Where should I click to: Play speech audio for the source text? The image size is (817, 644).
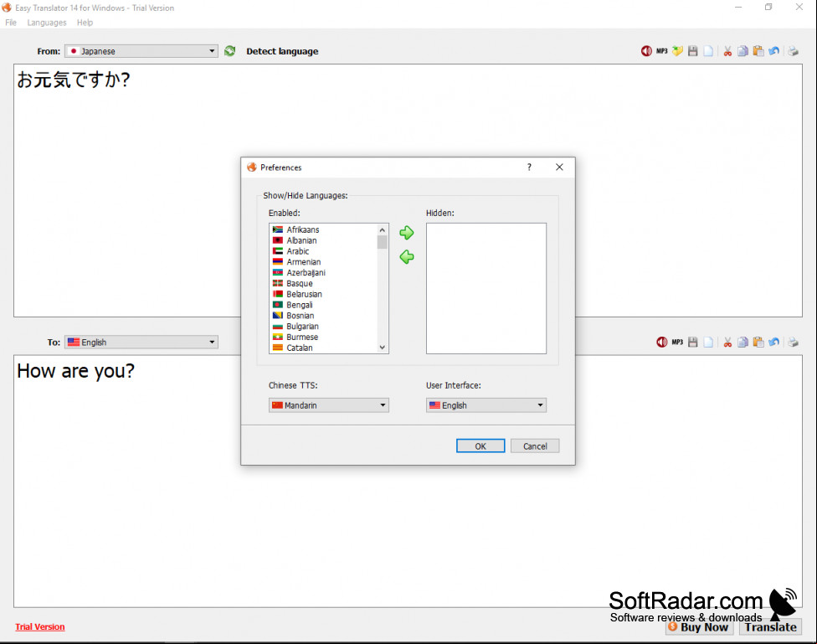(646, 51)
